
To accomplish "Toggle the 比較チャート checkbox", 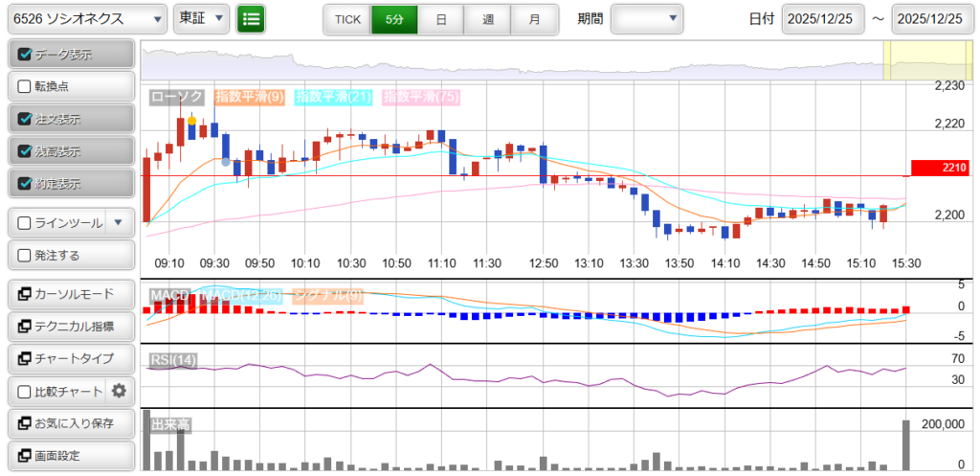I will [25, 391].
